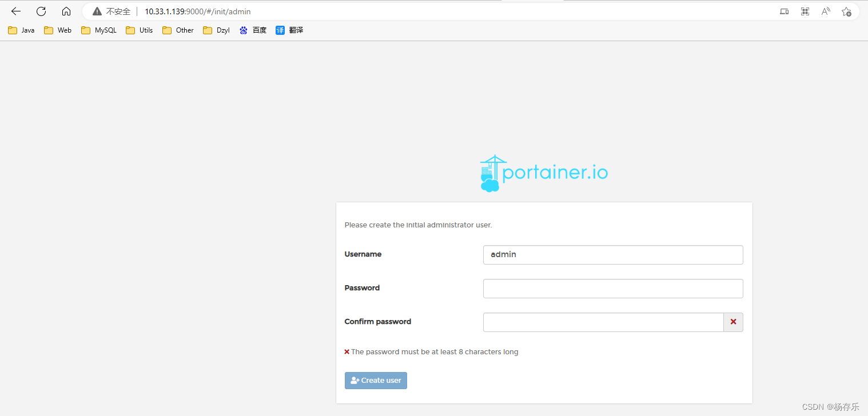This screenshot has height=416, width=868.
Task: Open the Other bookmarks folder
Action: click(178, 30)
